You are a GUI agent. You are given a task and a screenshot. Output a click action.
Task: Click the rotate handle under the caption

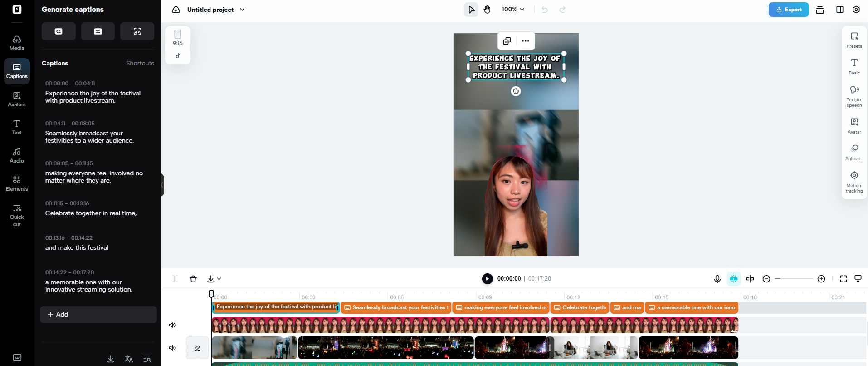(x=516, y=91)
